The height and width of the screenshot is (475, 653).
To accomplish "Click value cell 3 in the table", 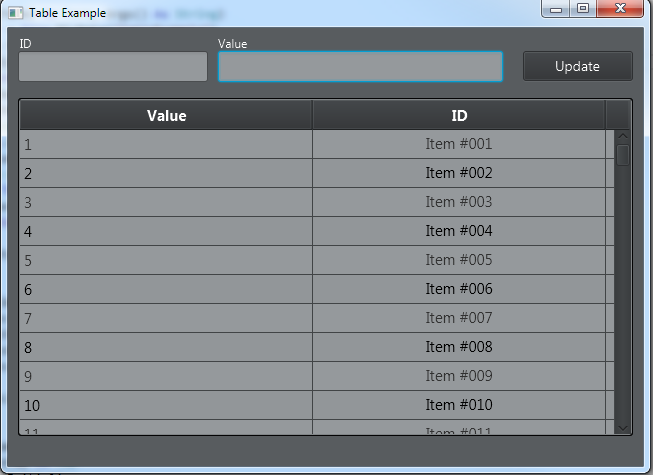I will pos(166,202).
